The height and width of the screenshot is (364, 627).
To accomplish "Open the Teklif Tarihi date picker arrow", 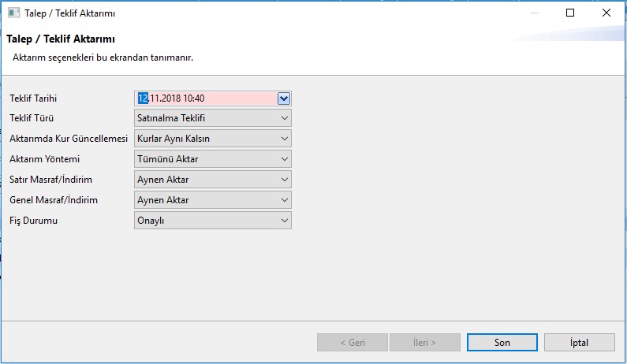I will [284, 98].
